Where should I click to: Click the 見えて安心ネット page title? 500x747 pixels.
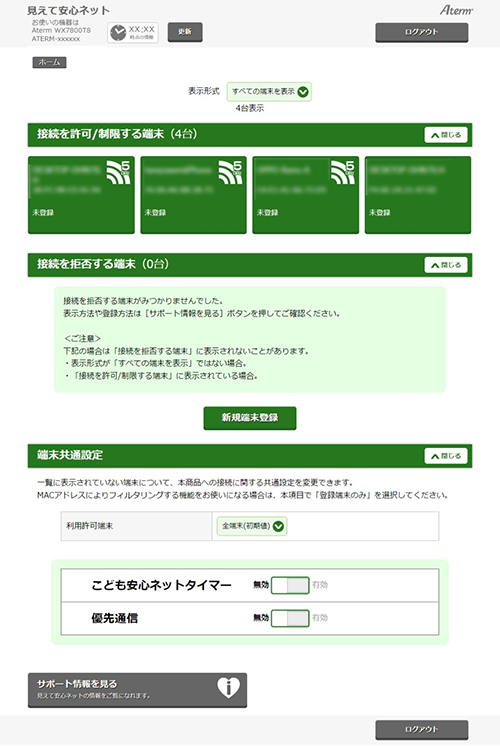click(x=69, y=10)
